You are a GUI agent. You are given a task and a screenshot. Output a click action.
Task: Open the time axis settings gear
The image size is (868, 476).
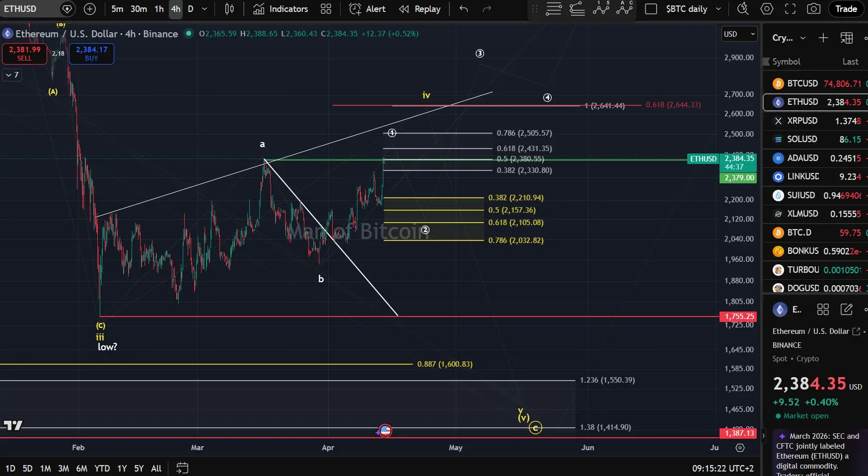(740, 448)
